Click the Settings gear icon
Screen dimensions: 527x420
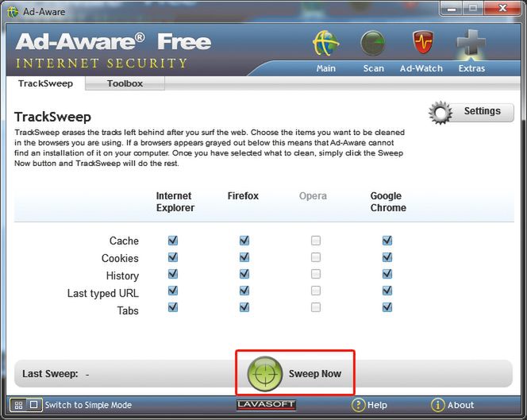click(x=440, y=113)
